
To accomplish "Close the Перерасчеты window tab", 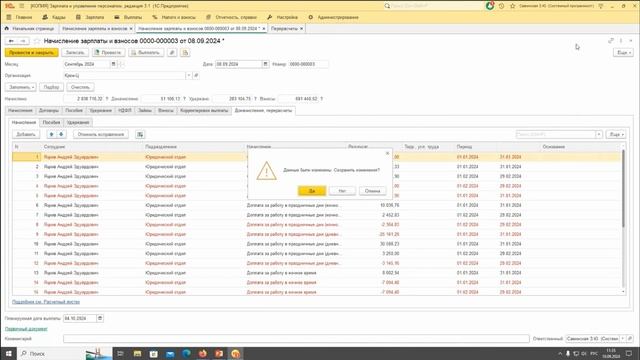I will coord(302,29).
